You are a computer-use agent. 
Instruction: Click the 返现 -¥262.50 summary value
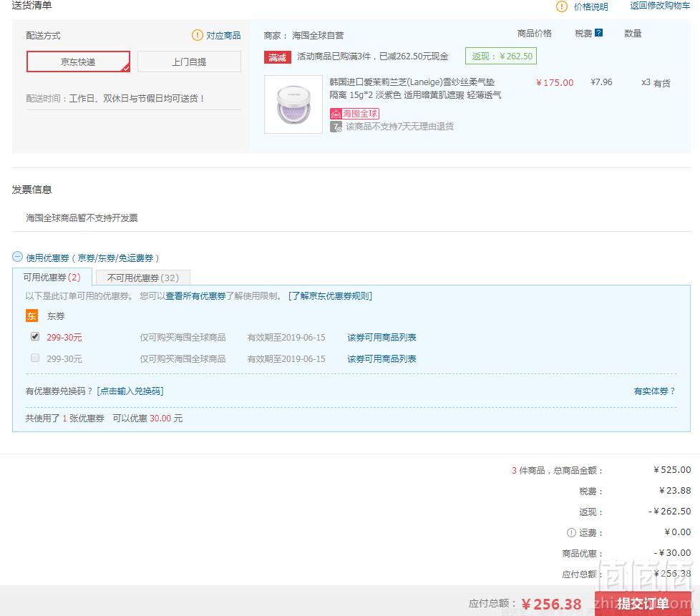tap(669, 511)
